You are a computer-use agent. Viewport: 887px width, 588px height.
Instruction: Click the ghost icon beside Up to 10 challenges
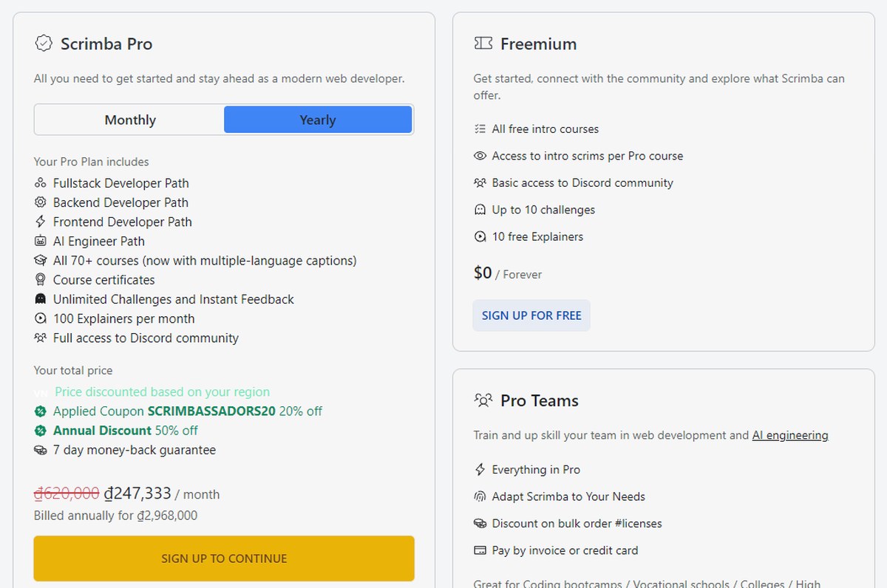[480, 210]
